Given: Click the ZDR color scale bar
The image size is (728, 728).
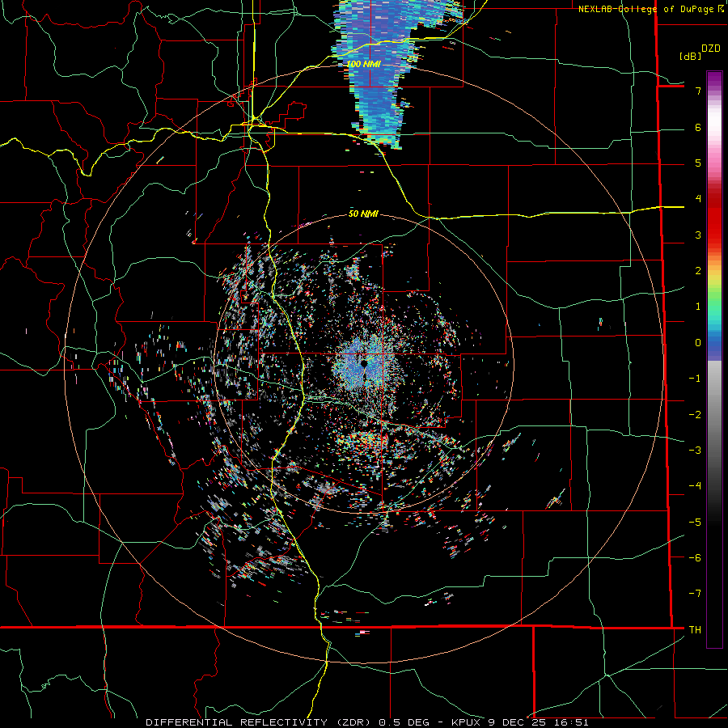Looking at the screenshot, I should [x=714, y=359].
